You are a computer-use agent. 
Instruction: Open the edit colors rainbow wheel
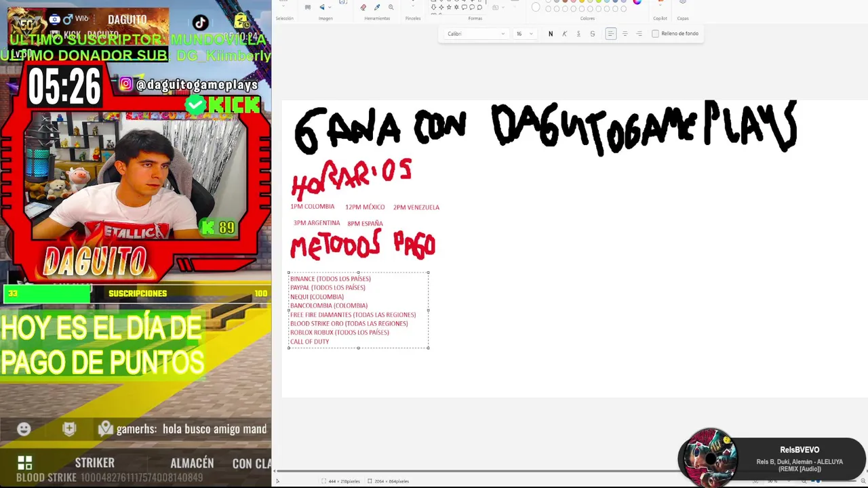[x=637, y=2]
